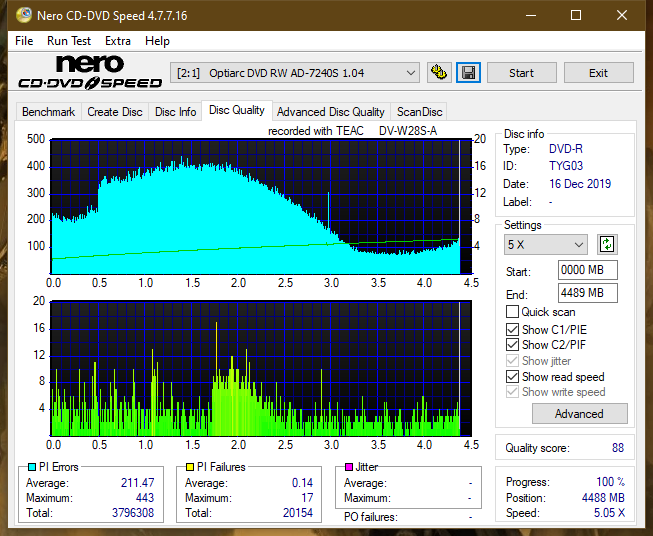Click the End position field 4489 MB
The image size is (653, 536).
[x=587, y=293]
